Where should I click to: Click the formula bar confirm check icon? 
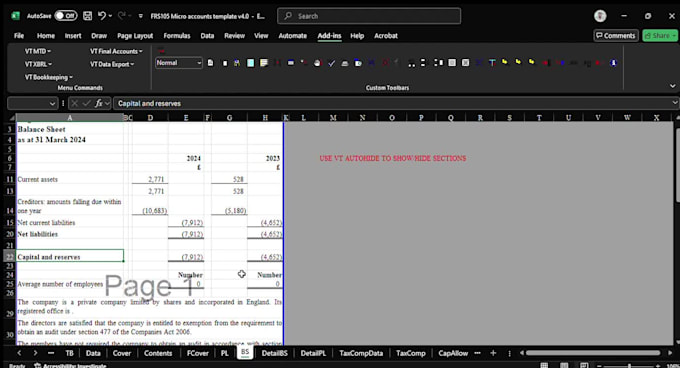click(86, 103)
